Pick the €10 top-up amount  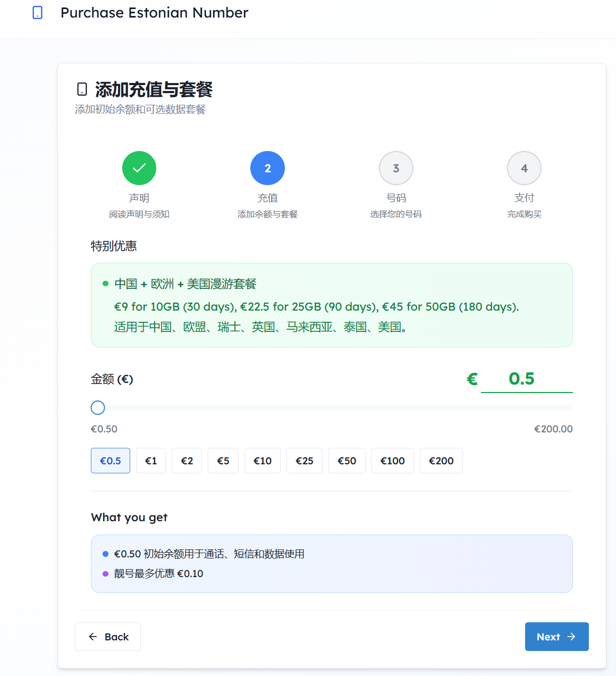[263, 461]
